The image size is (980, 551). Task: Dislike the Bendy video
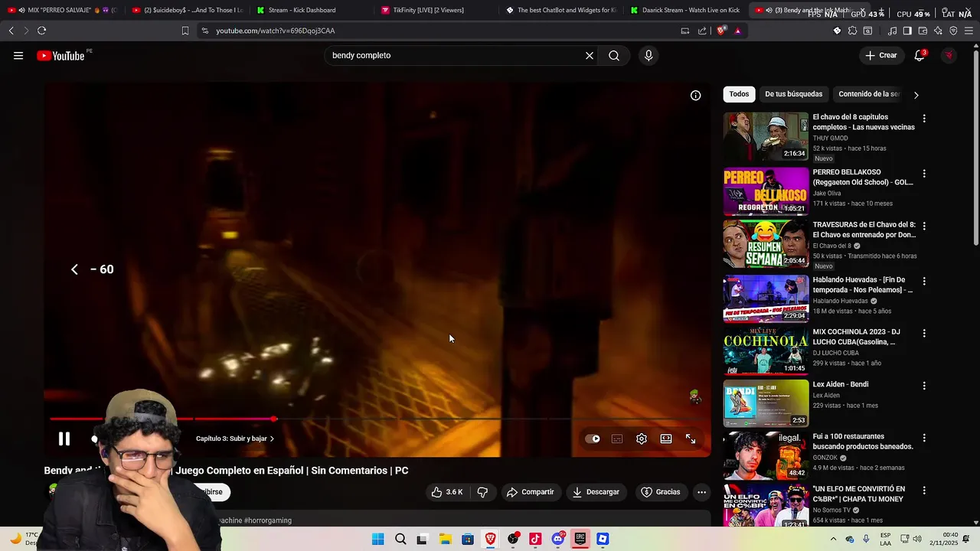coord(482,492)
